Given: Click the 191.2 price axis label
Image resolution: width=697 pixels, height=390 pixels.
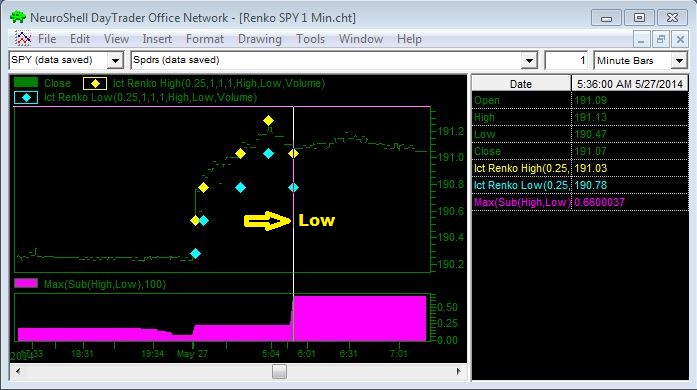Looking at the screenshot, I should pyautogui.click(x=450, y=131).
